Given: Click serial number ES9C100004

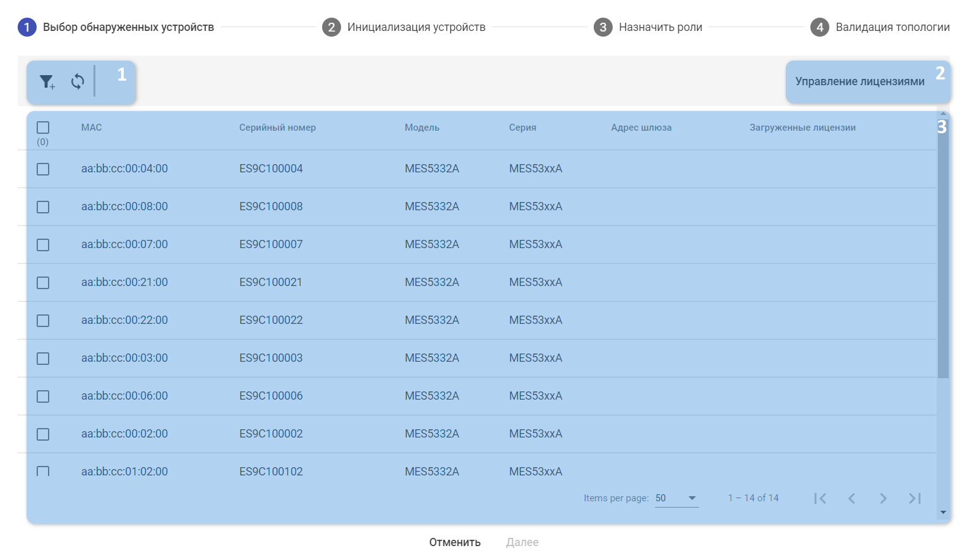Looking at the screenshot, I should coord(271,169).
